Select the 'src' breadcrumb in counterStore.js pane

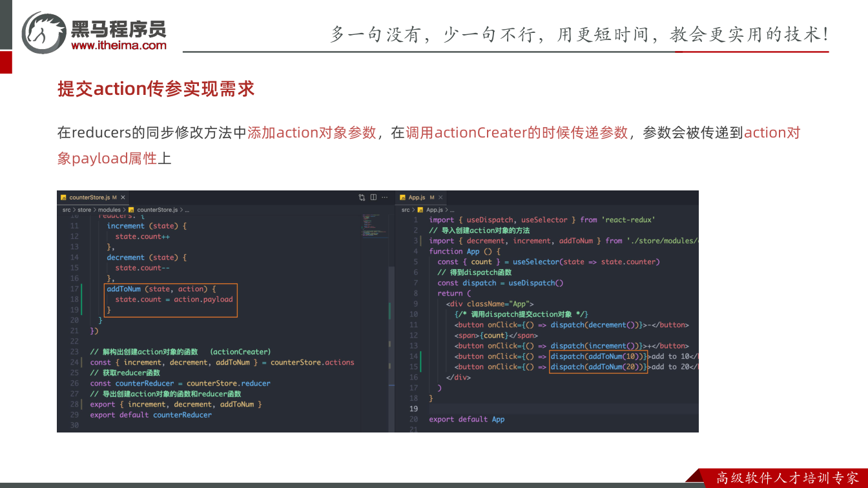pos(67,210)
